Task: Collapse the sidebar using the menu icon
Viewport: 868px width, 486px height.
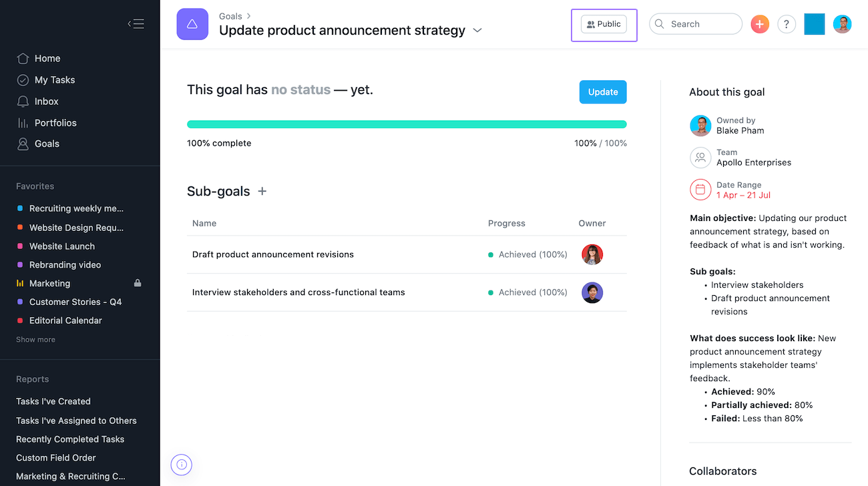Action: coord(136,24)
